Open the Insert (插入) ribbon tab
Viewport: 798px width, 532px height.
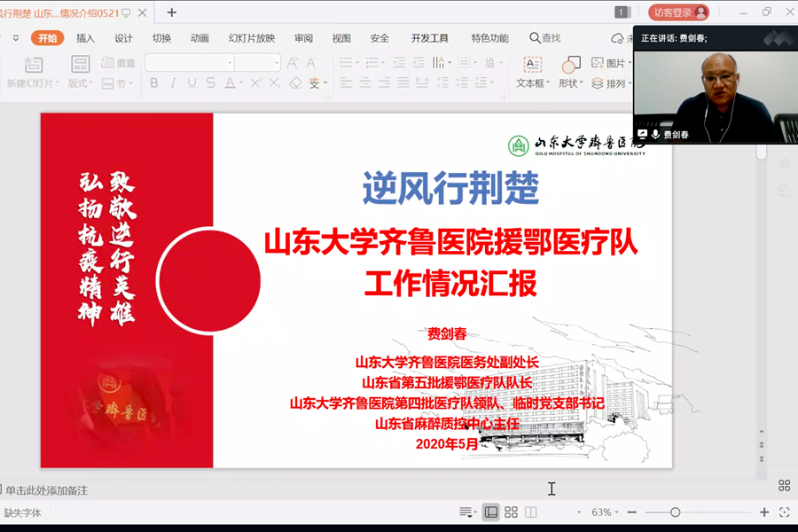85,38
